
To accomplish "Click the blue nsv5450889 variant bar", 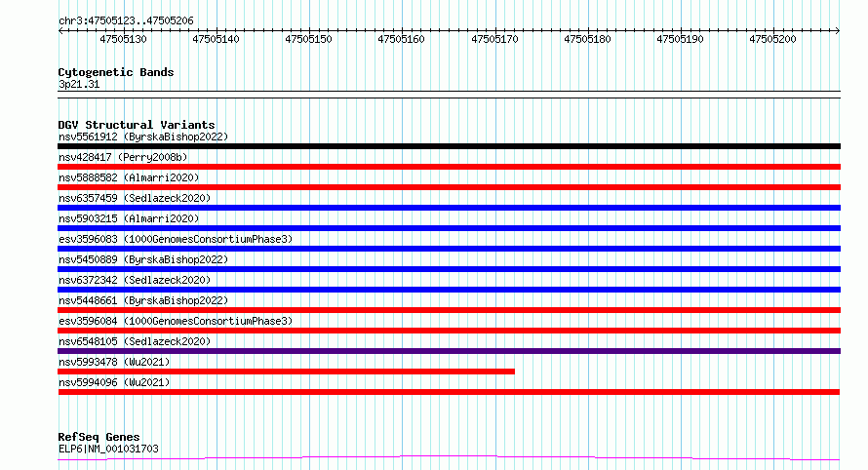I will click(449, 269).
